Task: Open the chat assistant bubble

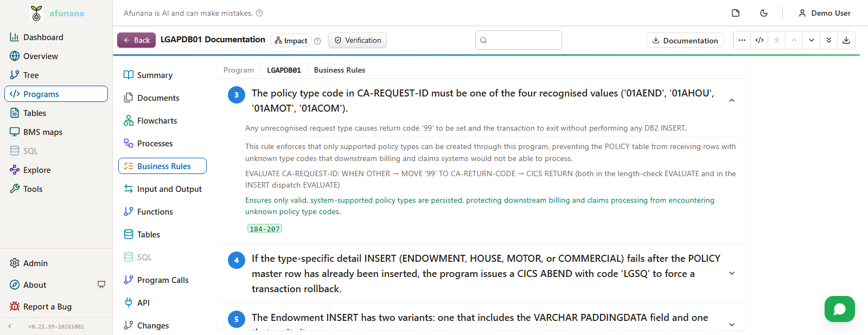Action: click(x=840, y=309)
